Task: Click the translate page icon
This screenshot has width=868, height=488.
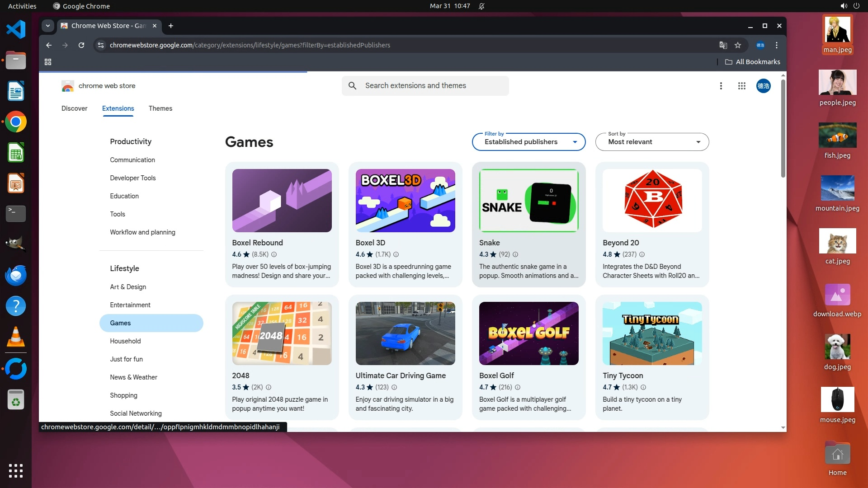Action: click(x=723, y=45)
